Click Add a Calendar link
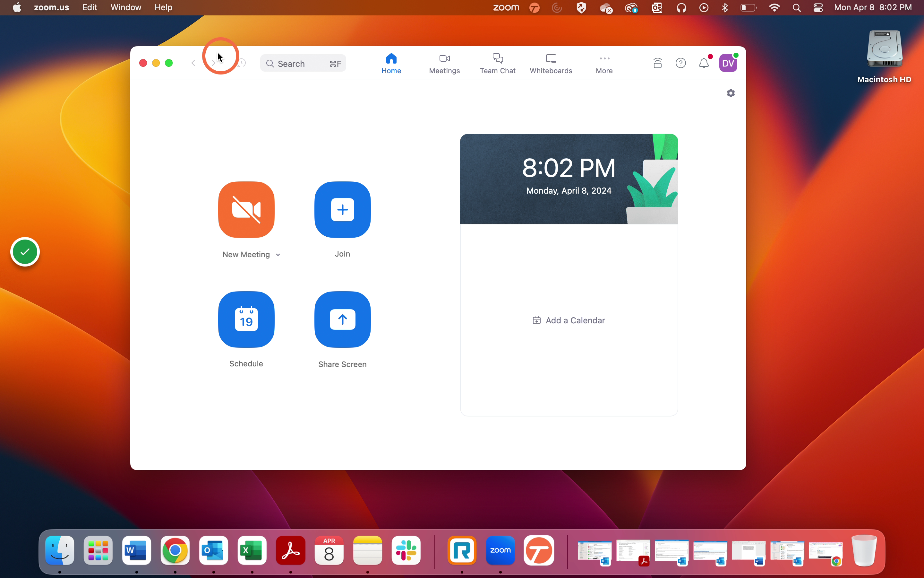Screen dimensions: 924x578 569,320
